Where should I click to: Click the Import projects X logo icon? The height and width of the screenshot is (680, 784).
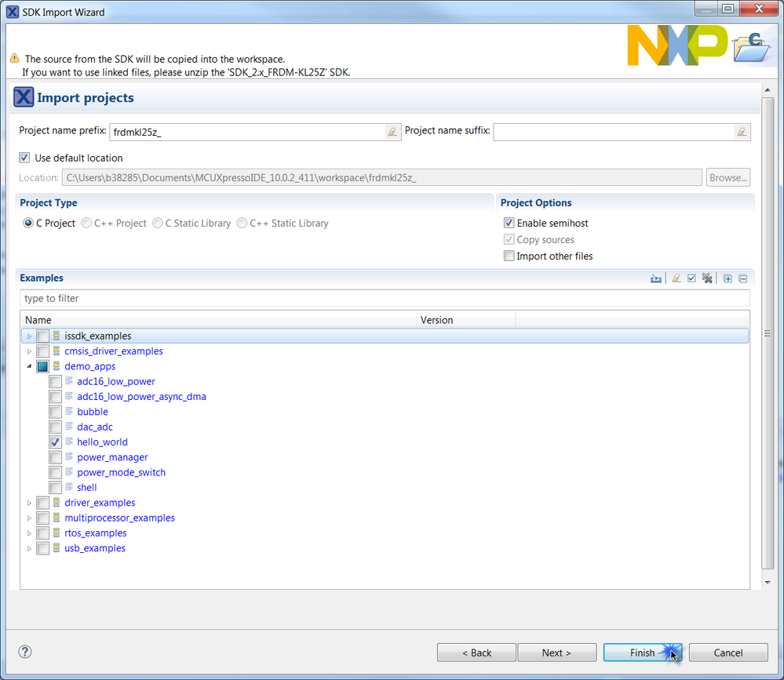coord(24,97)
